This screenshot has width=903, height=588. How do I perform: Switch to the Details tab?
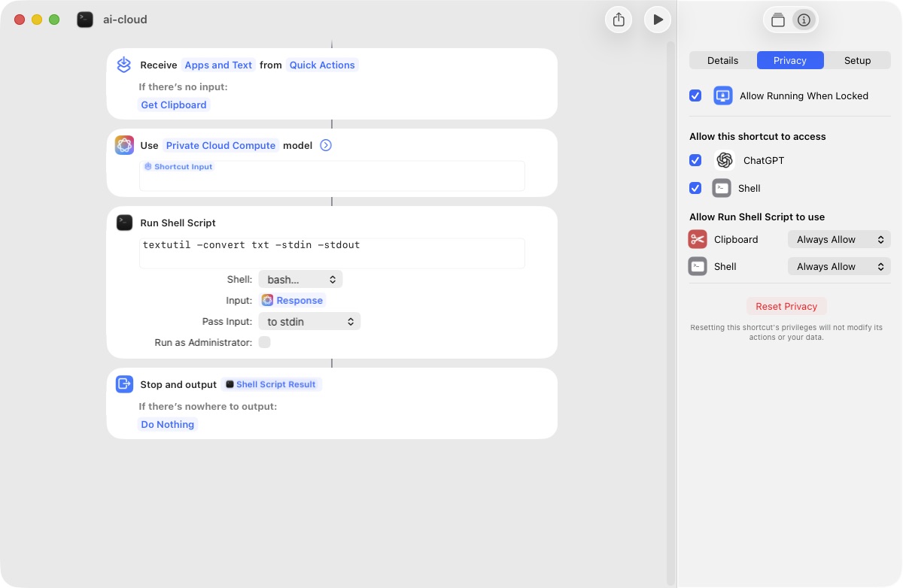point(722,60)
